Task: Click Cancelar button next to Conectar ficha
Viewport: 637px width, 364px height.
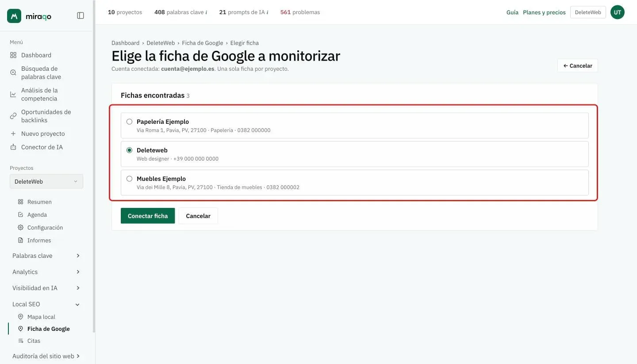Action: tap(198, 216)
